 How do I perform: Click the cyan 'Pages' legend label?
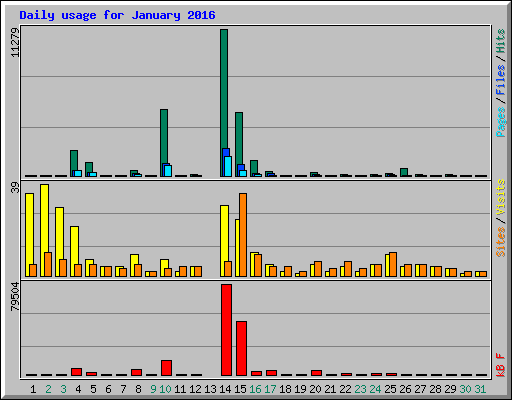coord(501,121)
